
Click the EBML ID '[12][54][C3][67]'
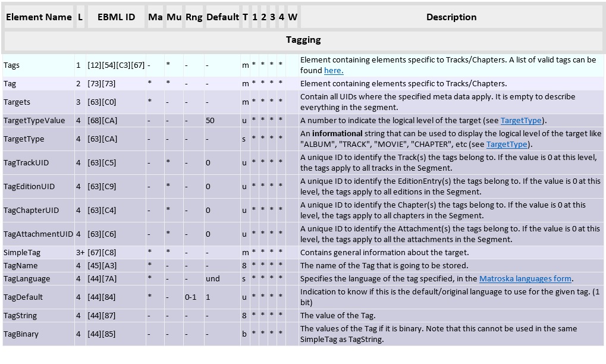(x=116, y=65)
